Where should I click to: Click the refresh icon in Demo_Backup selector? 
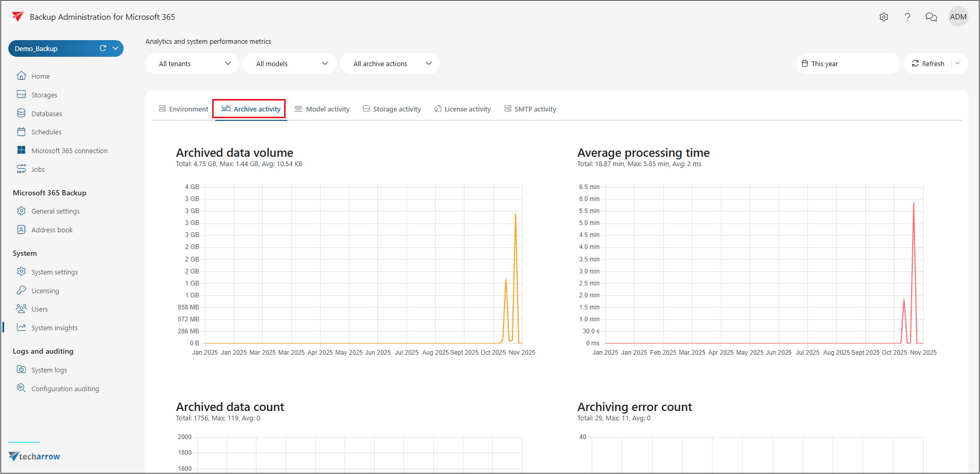pyautogui.click(x=103, y=48)
